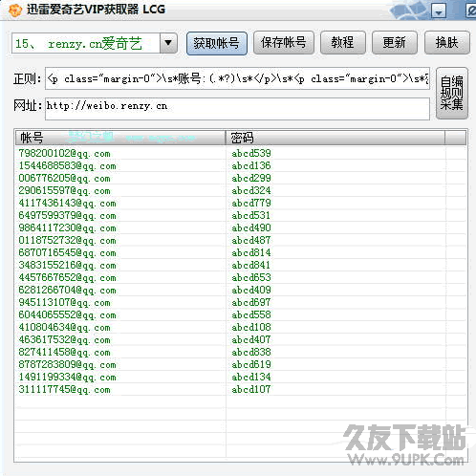
Task: Click password cell abcd487
Action: pos(251,240)
